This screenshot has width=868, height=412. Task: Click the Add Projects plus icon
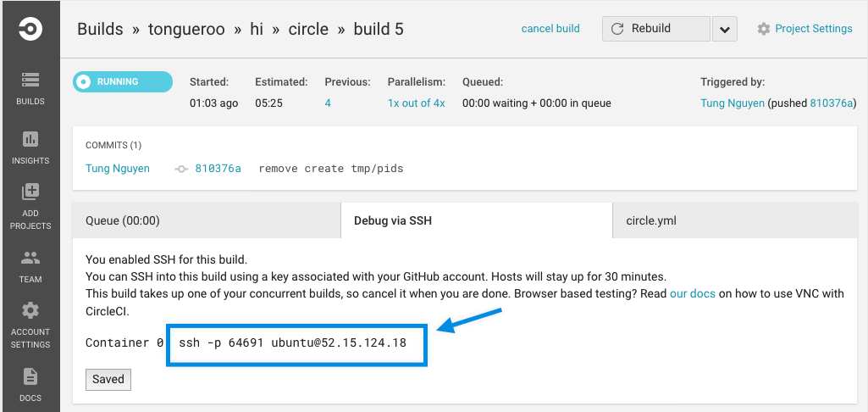[x=30, y=192]
